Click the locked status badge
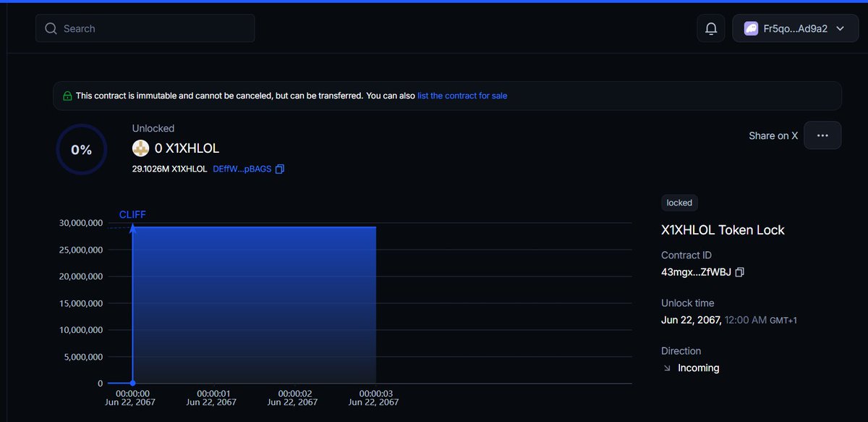 coord(679,203)
